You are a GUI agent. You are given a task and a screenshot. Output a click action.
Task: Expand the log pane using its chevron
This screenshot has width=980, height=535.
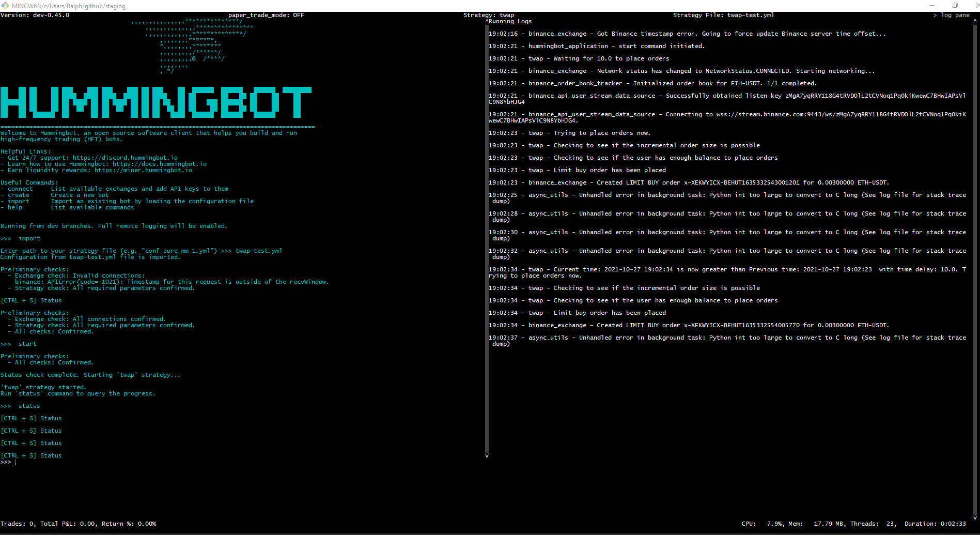(934, 15)
